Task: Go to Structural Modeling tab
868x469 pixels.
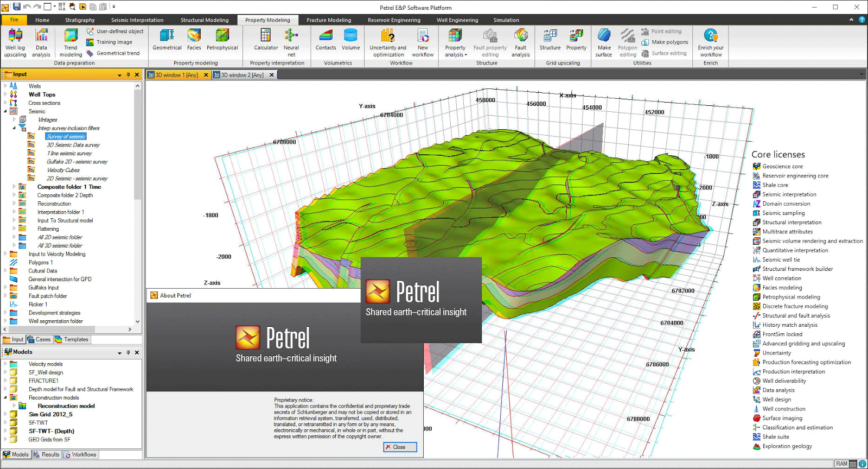Action: tap(205, 20)
